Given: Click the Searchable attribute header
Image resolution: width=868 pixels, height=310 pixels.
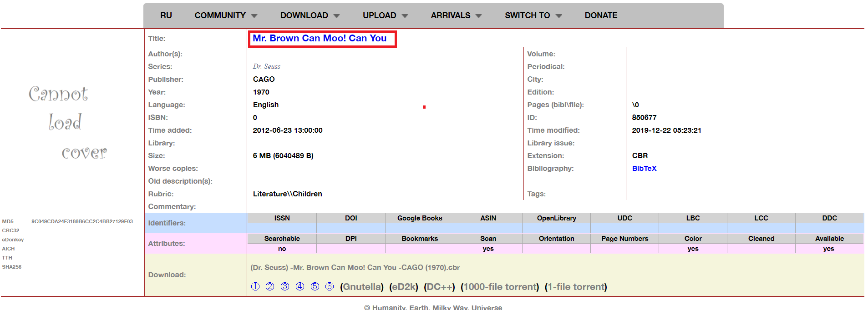Looking at the screenshot, I should pos(282,239).
